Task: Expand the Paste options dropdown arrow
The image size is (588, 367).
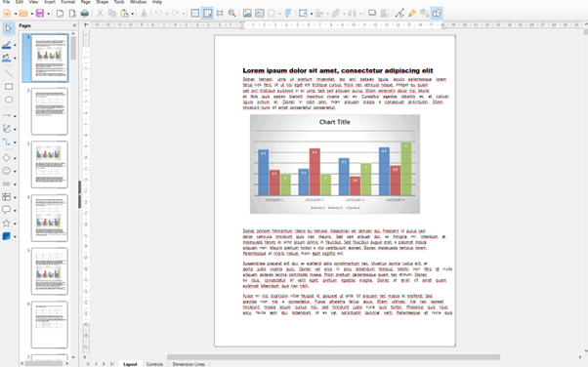Action: (133, 14)
